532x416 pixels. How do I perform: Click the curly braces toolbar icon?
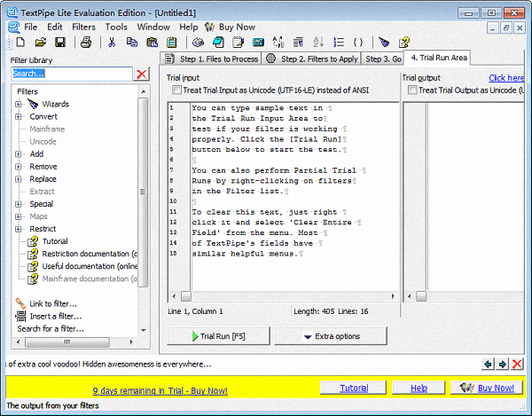[357, 42]
